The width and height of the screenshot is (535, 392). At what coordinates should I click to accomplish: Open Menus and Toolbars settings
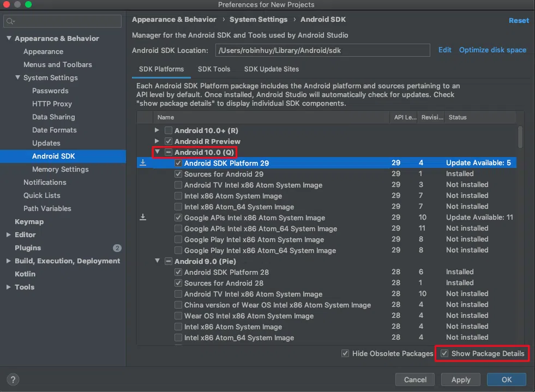click(58, 64)
